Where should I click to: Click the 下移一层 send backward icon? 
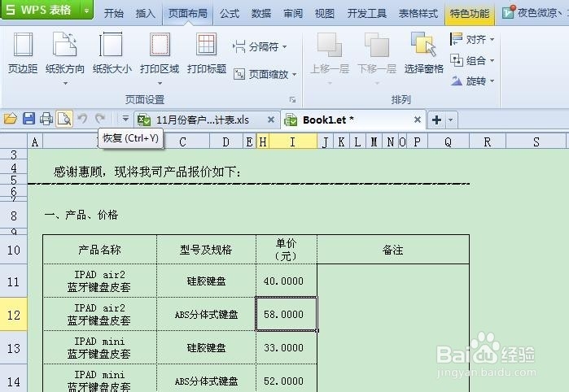pyautogui.click(x=377, y=45)
